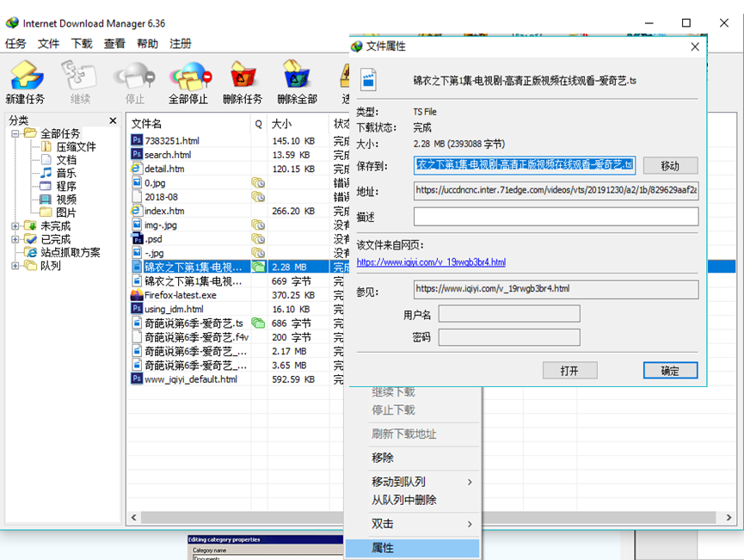
Task: Open the iqiyi.com source page link
Action: pos(431,262)
